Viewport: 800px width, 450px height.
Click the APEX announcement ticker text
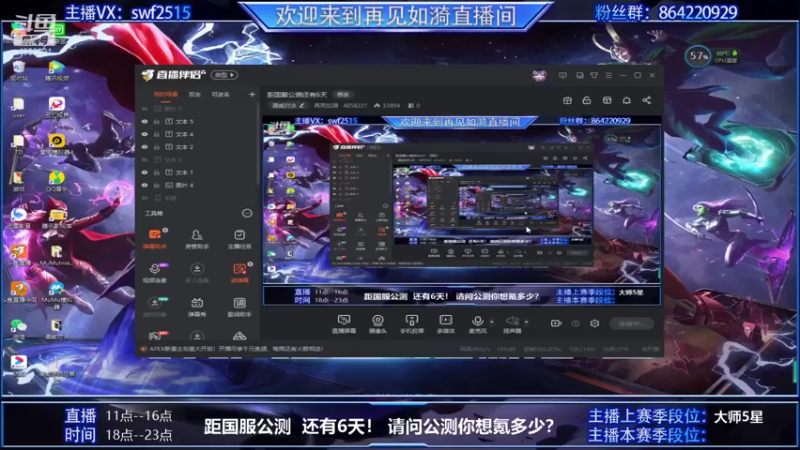pos(236,349)
